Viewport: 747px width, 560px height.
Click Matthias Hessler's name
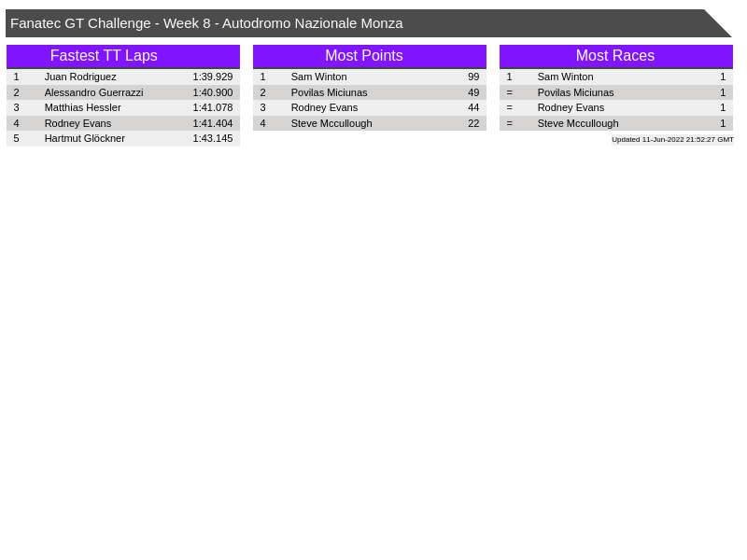coord(82,107)
